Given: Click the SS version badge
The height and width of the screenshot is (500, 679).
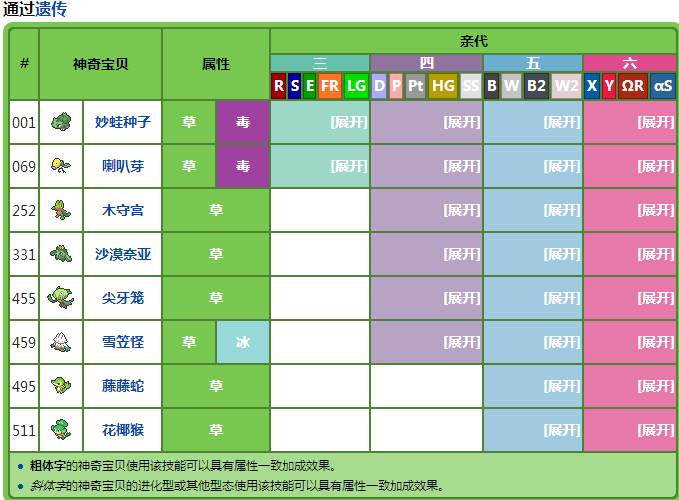Looking at the screenshot, I should [x=471, y=86].
